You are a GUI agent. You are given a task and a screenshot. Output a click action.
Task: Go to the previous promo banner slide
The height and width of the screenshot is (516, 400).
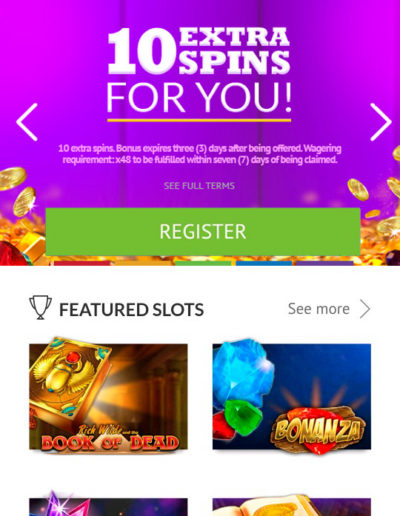click(x=27, y=122)
